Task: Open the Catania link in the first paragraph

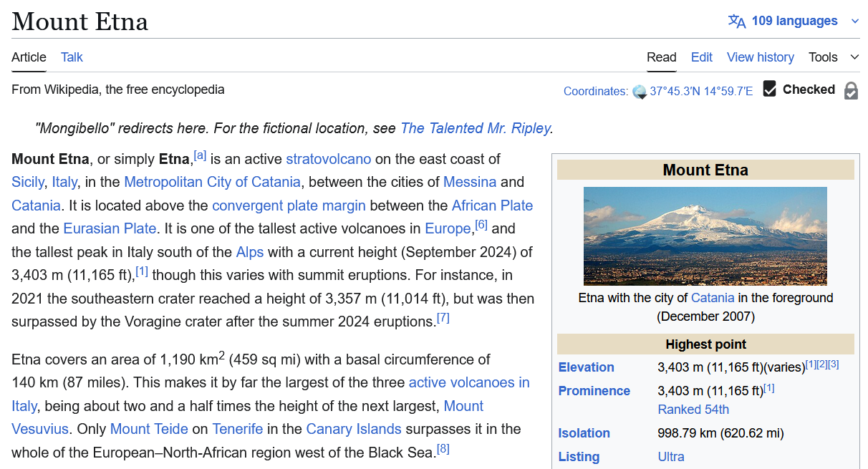Action: click(x=36, y=206)
